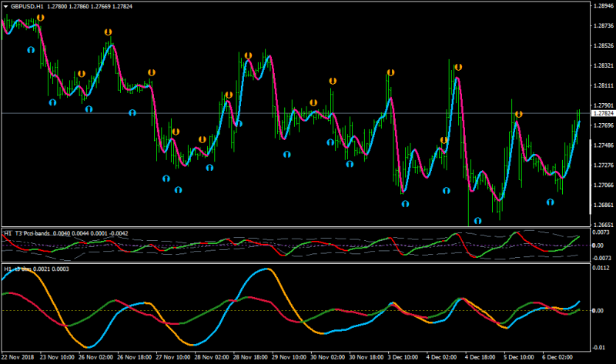Click the orange sell arrow above the 3 Dec 10:00 peak
This screenshot has width=616, height=364.
coord(390,72)
